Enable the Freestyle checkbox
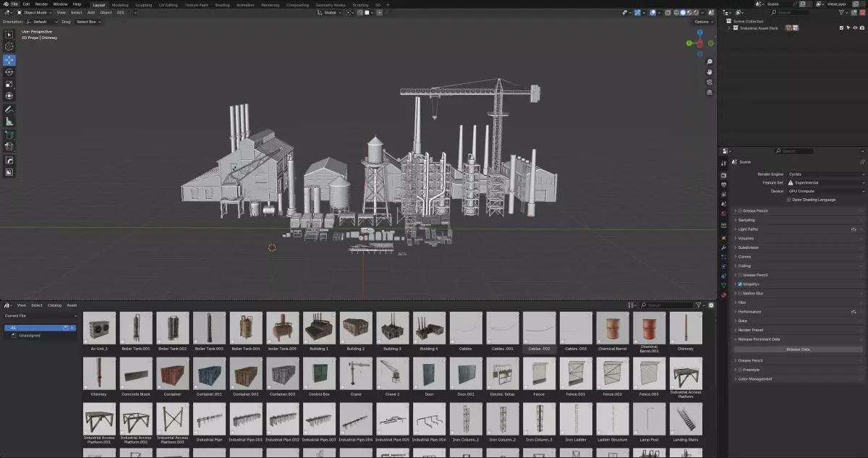Image resolution: width=868 pixels, height=458 pixels. click(740, 370)
